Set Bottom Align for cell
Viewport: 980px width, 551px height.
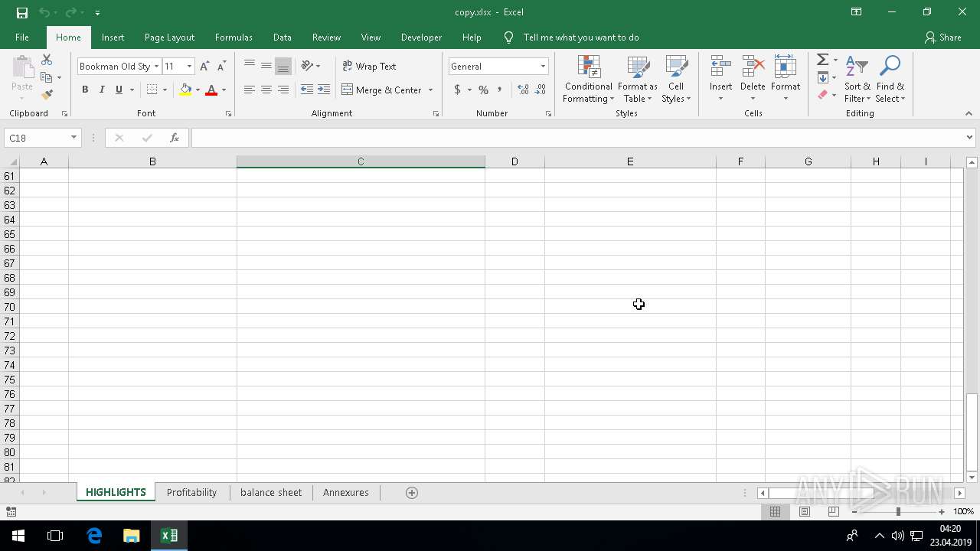click(x=283, y=66)
